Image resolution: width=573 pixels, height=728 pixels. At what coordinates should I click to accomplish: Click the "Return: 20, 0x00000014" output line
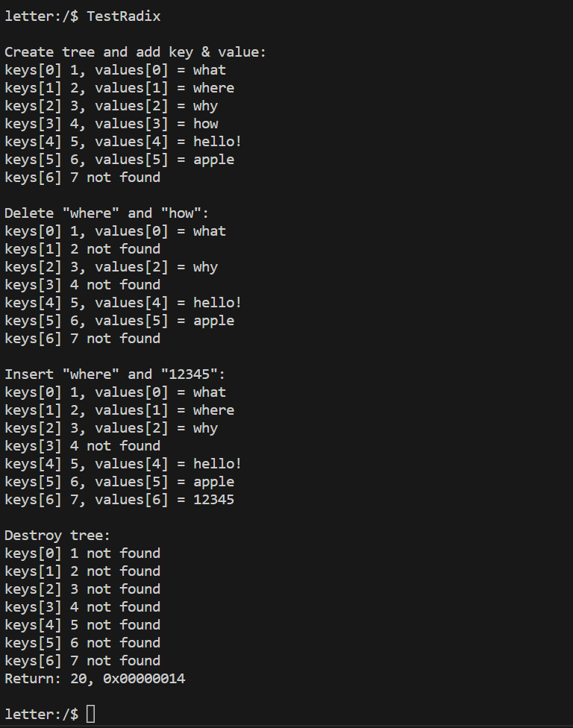click(95, 679)
